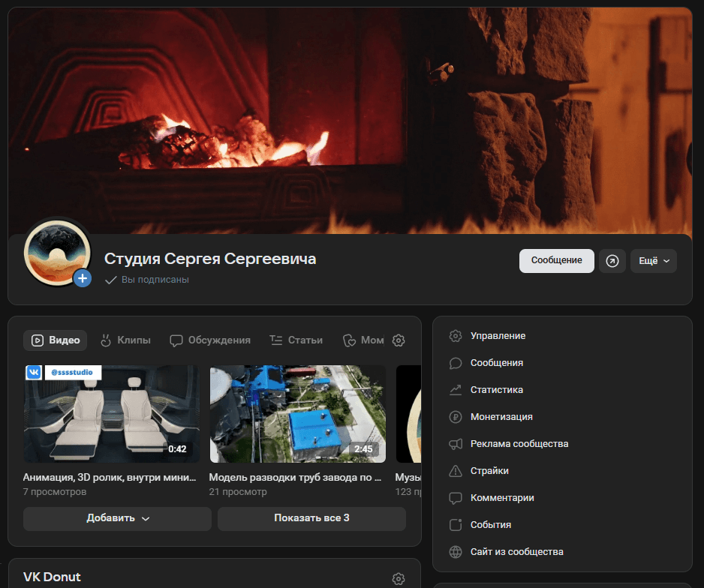Switch to the Клипы tab
704x588 pixels.
coord(125,340)
